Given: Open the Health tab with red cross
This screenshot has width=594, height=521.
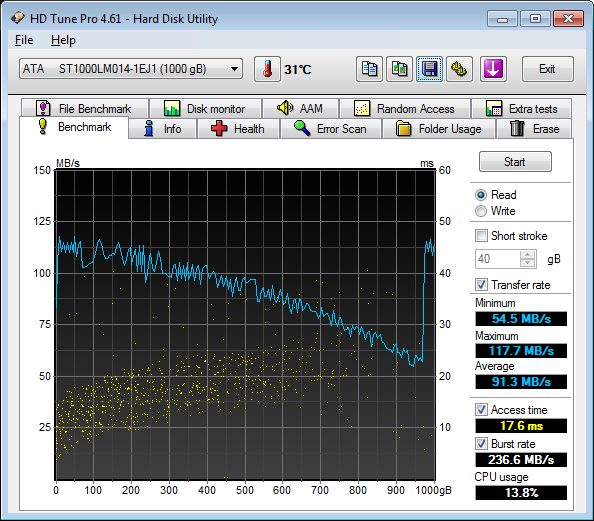Looking at the screenshot, I should [x=238, y=129].
